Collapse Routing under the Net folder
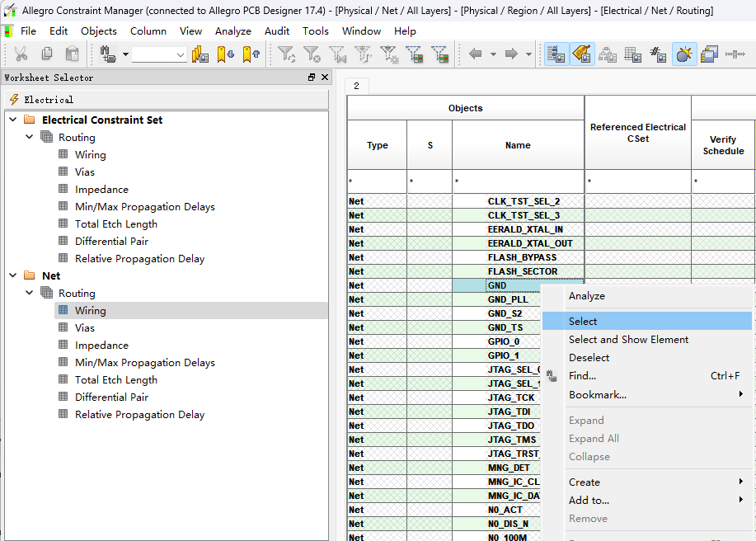 [30, 293]
